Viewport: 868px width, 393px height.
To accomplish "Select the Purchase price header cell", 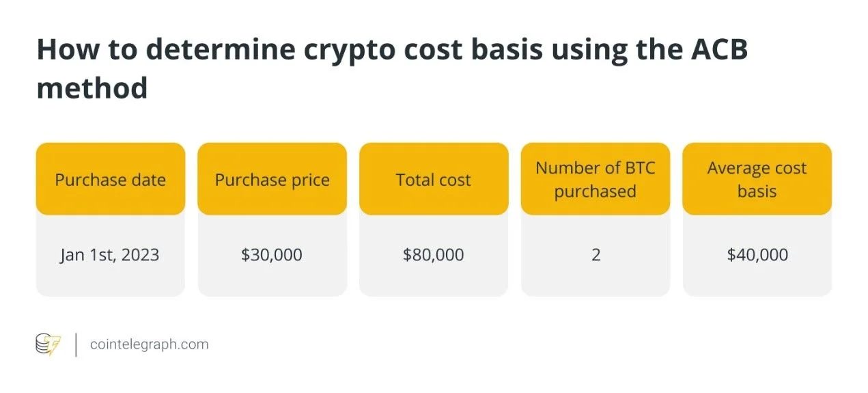I will click(x=272, y=180).
